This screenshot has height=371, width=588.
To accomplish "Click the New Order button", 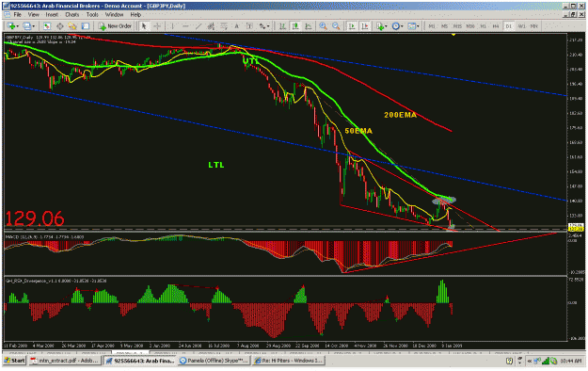I will pos(115,26).
